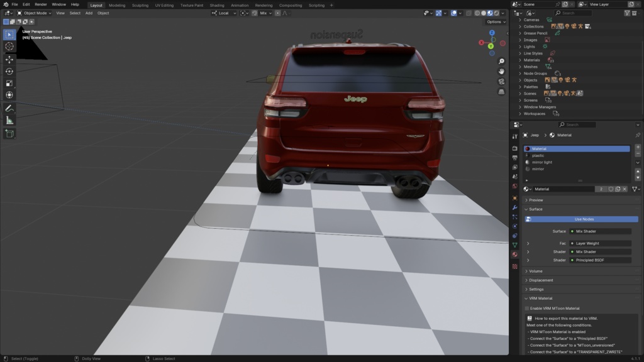
Task: Expand the Cameras entry in outliner
Action: (520, 19)
